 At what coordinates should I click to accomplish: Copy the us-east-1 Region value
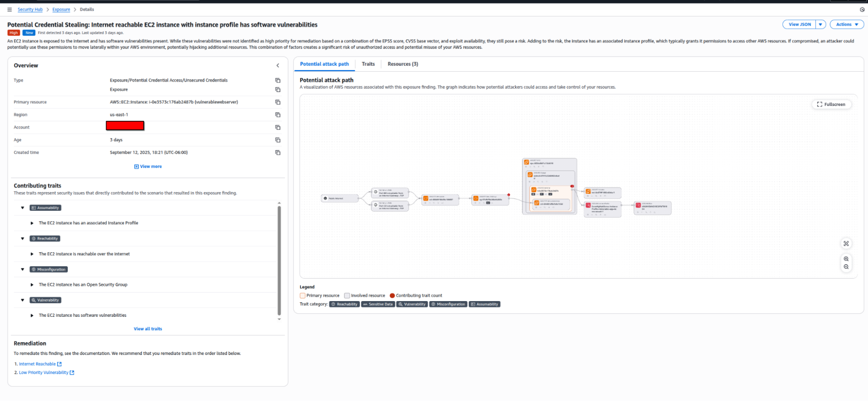[278, 115]
